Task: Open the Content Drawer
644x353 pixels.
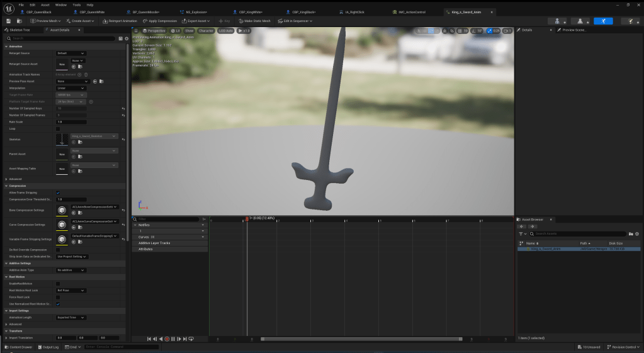Action: 20,347
